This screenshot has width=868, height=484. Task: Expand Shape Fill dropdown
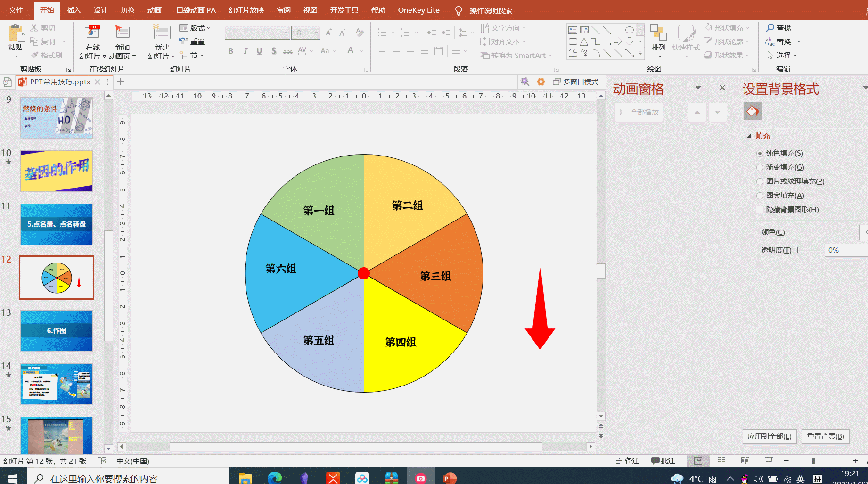tap(747, 28)
